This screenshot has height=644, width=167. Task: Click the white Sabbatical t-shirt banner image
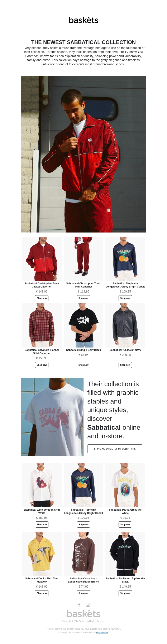click(52, 417)
